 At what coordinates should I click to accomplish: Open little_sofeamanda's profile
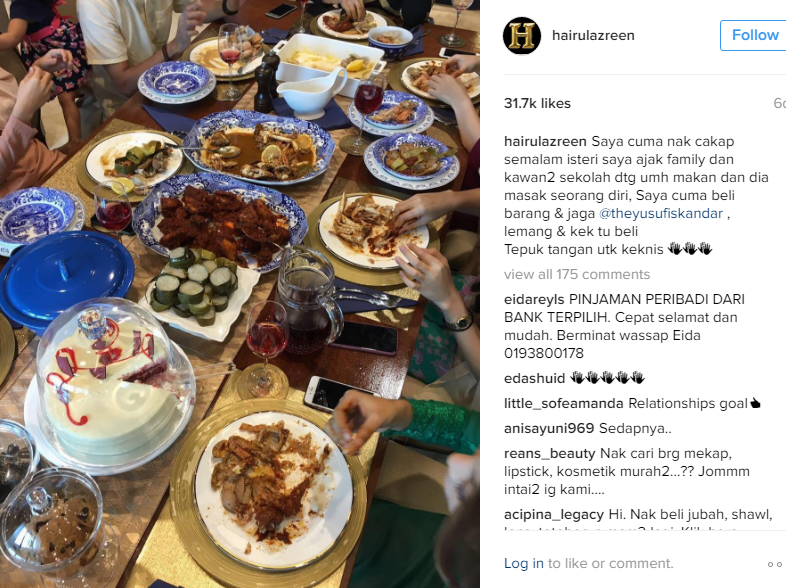click(x=563, y=404)
